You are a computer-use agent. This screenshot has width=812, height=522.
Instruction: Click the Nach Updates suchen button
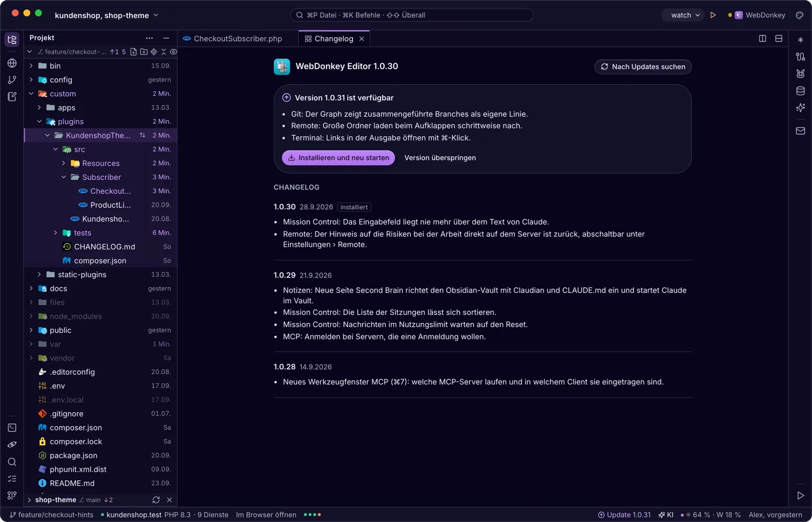tap(643, 67)
